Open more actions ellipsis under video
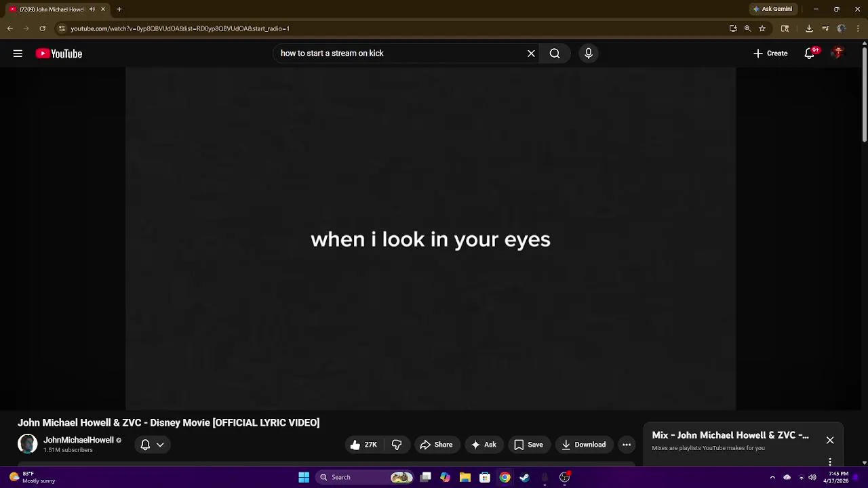 [627, 445]
